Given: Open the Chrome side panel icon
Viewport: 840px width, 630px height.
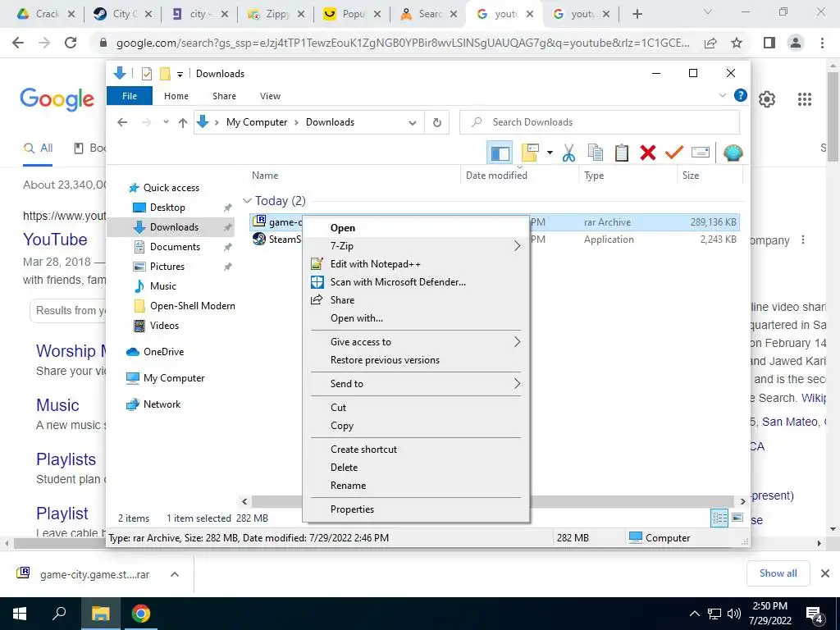Looking at the screenshot, I should click(769, 43).
